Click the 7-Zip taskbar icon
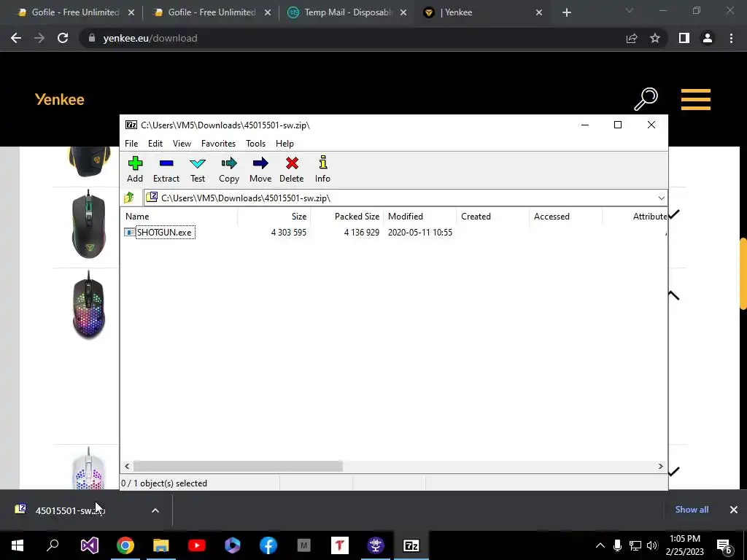Screen dimensions: 747x560 [411, 545]
